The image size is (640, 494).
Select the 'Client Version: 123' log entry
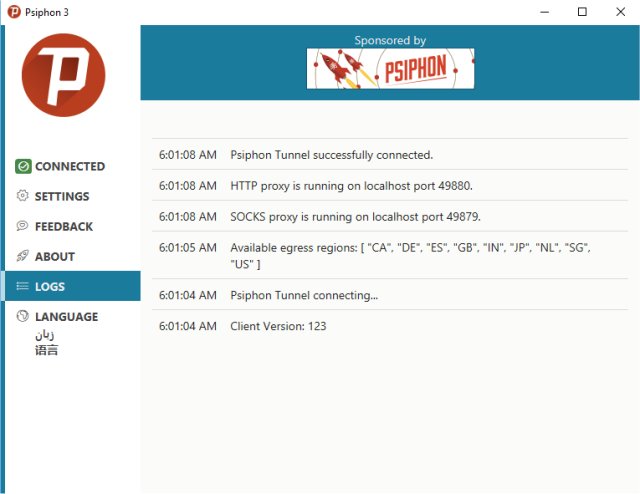390,326
